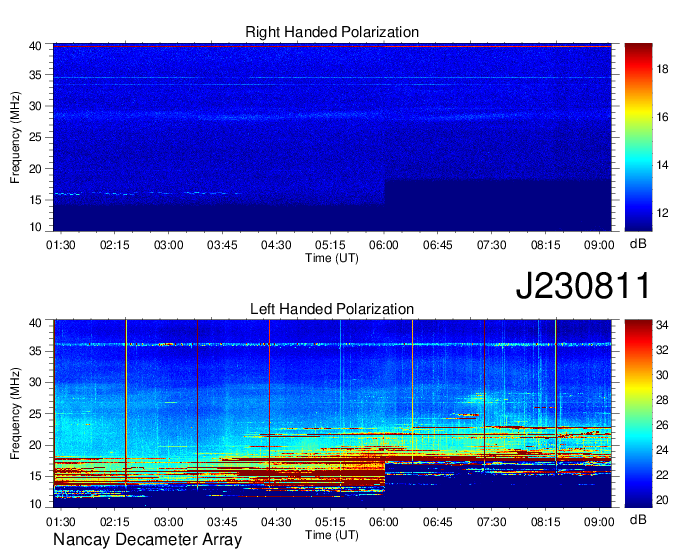Click the J230811 identifier label
This screenshot has width=680, height=552.
[x=583, y=285]
